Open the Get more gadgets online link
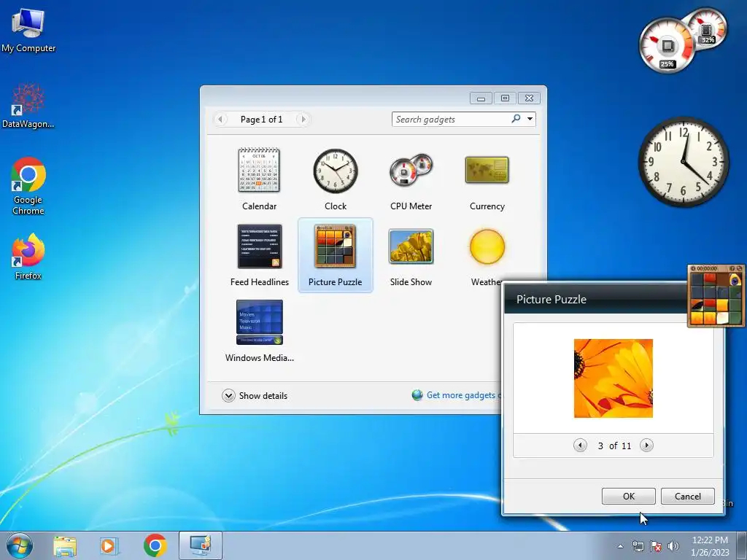 click(457, 395)
